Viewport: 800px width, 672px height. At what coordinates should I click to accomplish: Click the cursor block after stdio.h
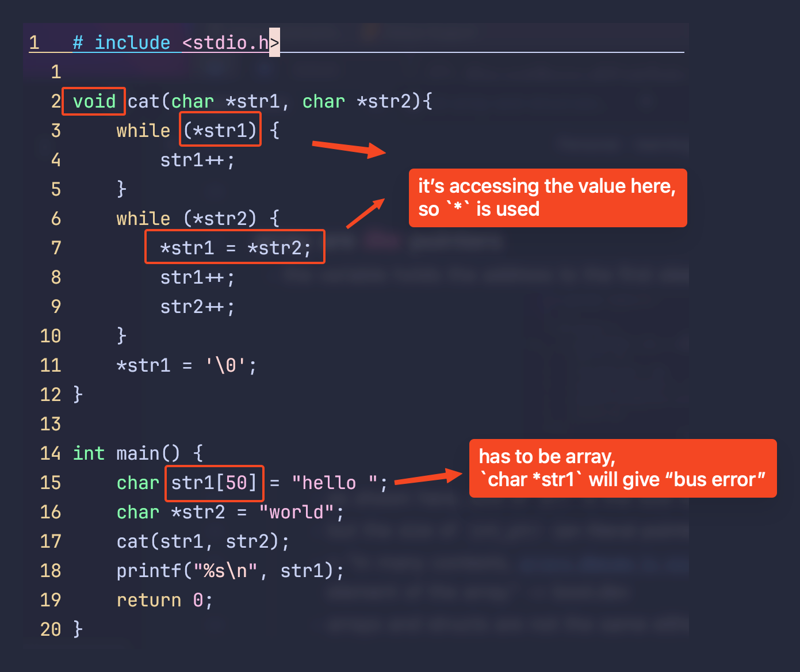click(x=274, y=43)
